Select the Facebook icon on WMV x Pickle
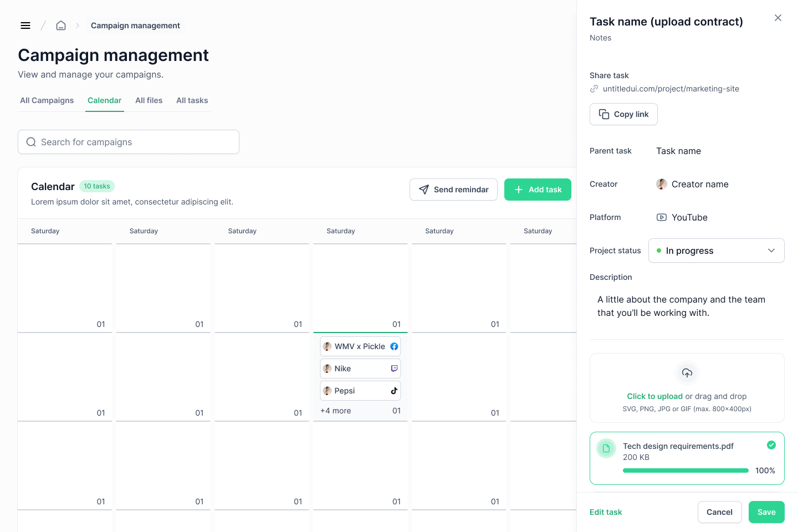The image size is (798, 532). 394,346
